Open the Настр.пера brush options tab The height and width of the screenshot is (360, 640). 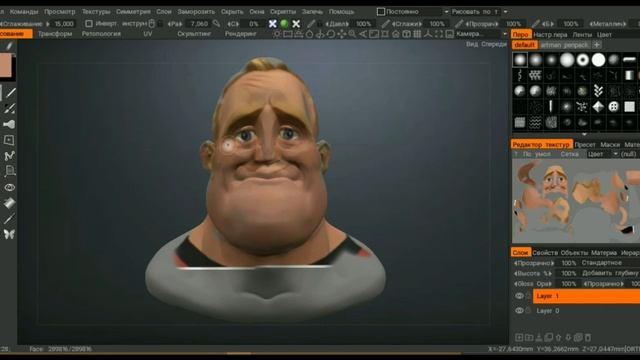(x=550, y=35)
